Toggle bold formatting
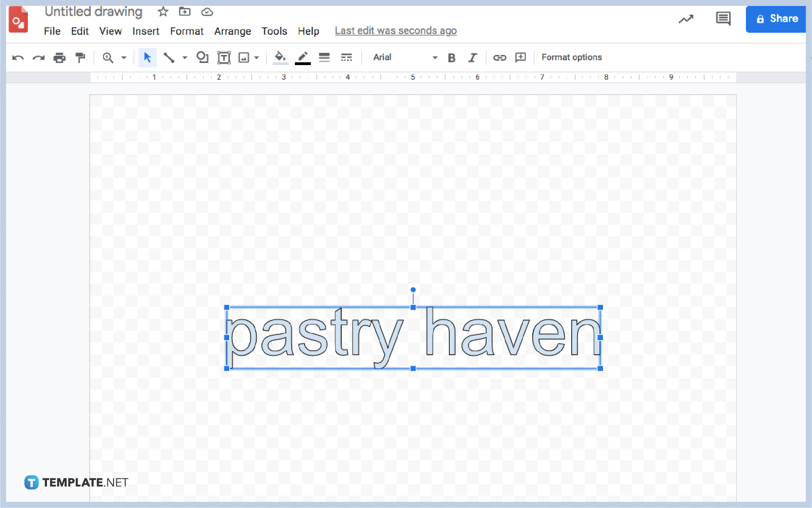The image size is (812, 508). (x=451, y=57)
